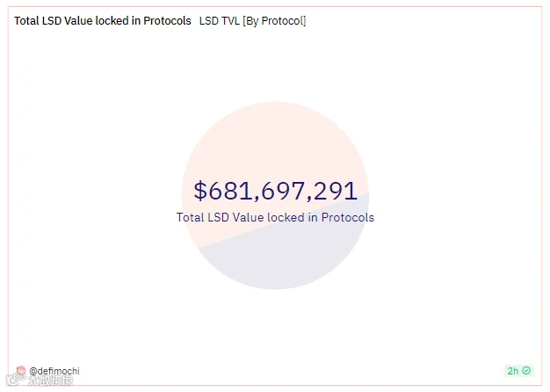Click the 2h refresh time label
This screenshot has width=550, height=392.
512,371
